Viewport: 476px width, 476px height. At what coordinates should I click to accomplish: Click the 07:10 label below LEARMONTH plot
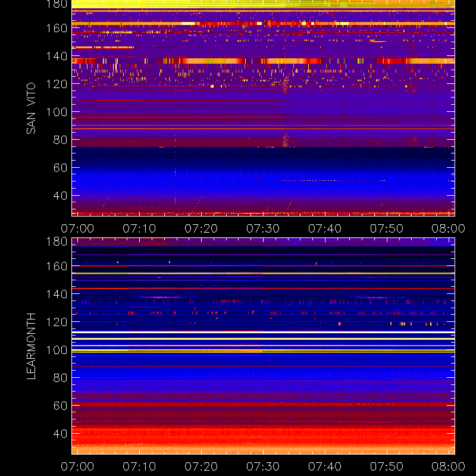click(x=139, y=466)
